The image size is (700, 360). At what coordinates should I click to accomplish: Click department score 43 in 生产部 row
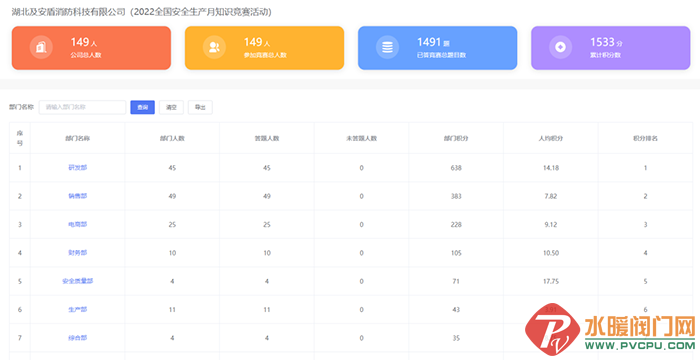[456, 310]
